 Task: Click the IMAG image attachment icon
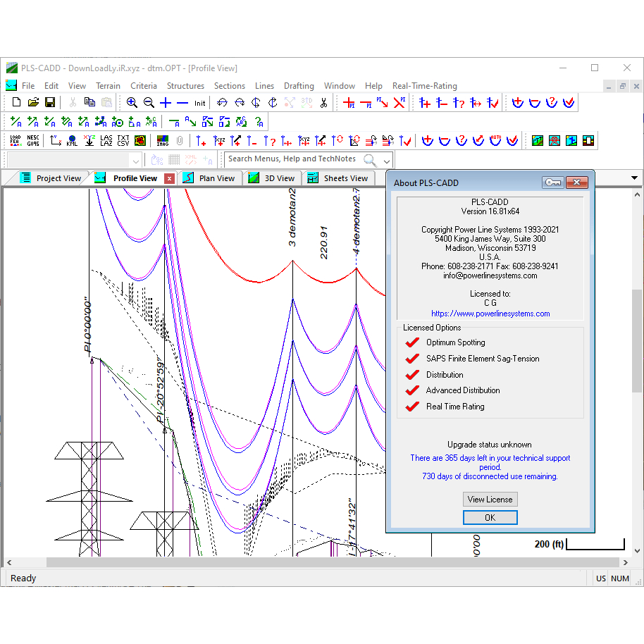163,140
